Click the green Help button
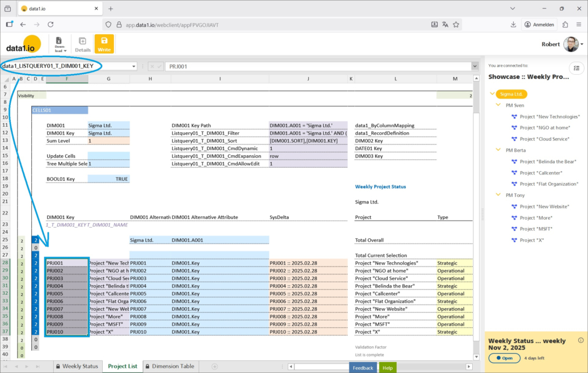The height and width of the screenshot is (373, 588). 388,368
